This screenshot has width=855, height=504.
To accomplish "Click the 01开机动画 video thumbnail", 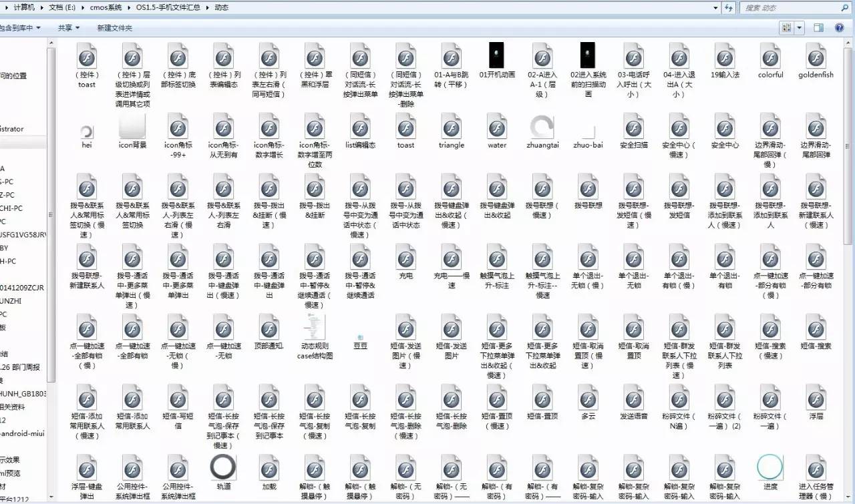I will [x=497, y=55].
